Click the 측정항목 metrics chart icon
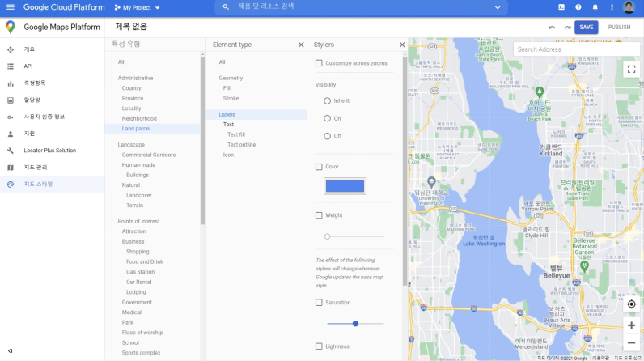The height and width of the screenshot is (361, 644). click(x=11, y=83)
